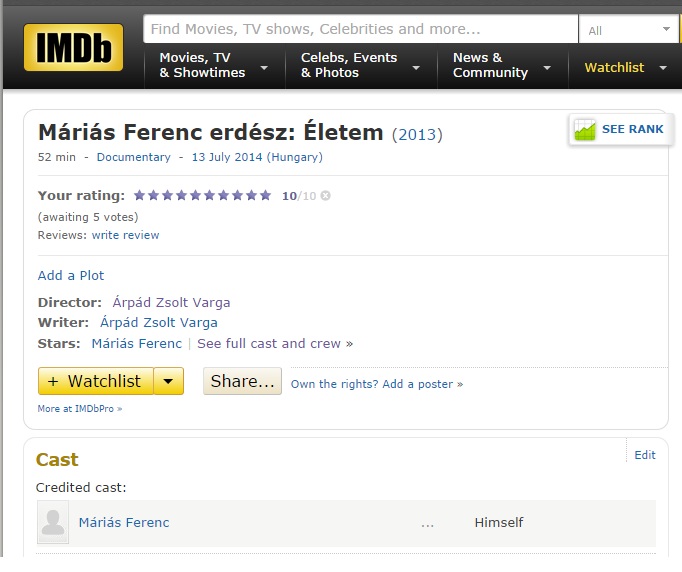The image size is (682, 572).
Task: Open the 13 July 2014 (Hungary) release link
Action: (x=257, y=157)
